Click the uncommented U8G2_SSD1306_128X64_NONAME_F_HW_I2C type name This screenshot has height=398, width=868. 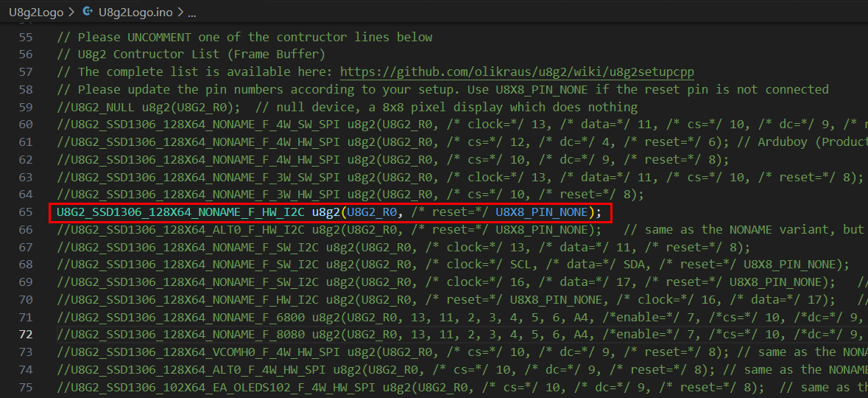point(180,212)
